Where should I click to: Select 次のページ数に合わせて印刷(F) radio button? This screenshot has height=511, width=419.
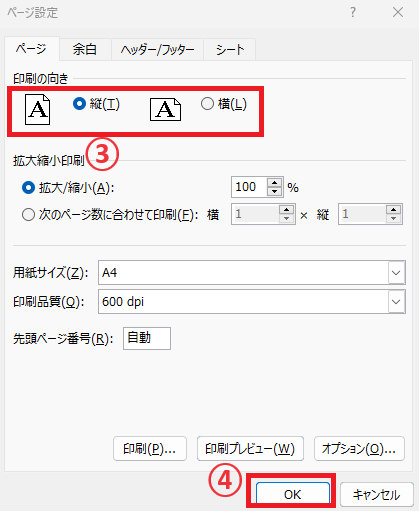[28, 214]
